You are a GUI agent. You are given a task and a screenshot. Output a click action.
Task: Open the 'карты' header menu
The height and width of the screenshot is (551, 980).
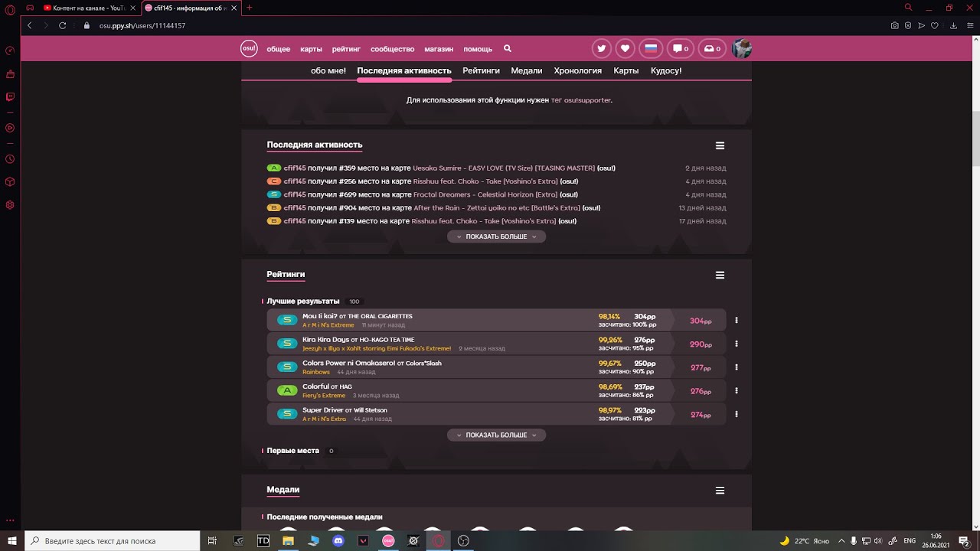(311, 49)
